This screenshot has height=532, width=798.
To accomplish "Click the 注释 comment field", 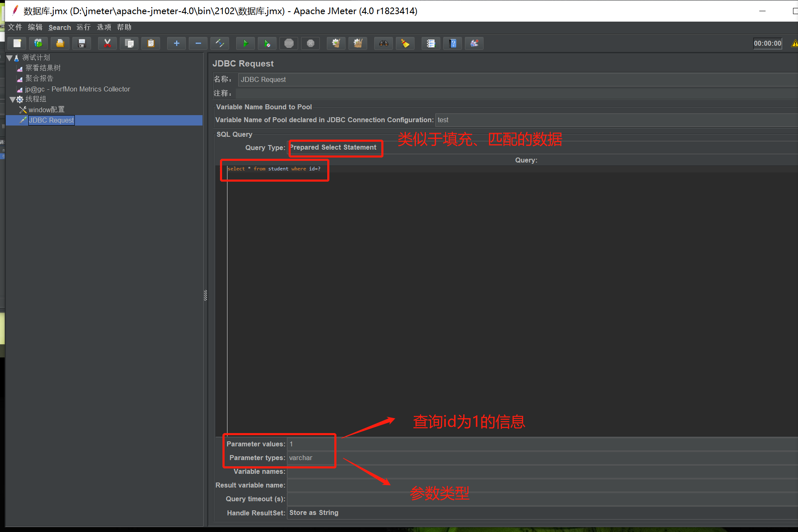I will (x=516, y=93).
